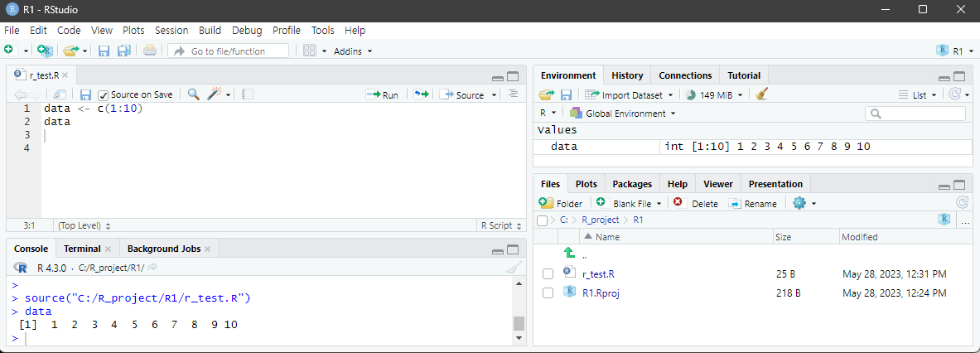This screenshot has height=353, width=980.
Task: Click the Source button
Action: pyautogui.click(x=462, y=95)
